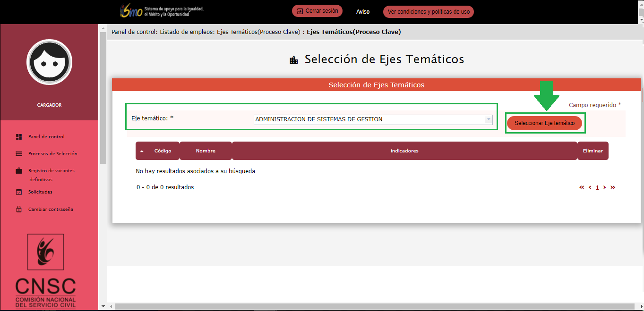Open Cambiar contraseña menu item
Image resolution: width=644 pixels, height=311 pixels.
coord(51,209)
